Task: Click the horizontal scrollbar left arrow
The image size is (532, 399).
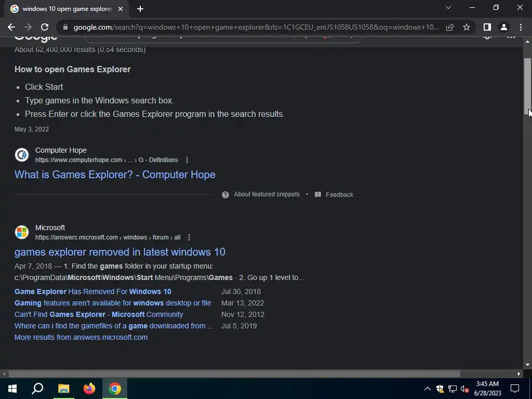Action: tap(4, 374)
